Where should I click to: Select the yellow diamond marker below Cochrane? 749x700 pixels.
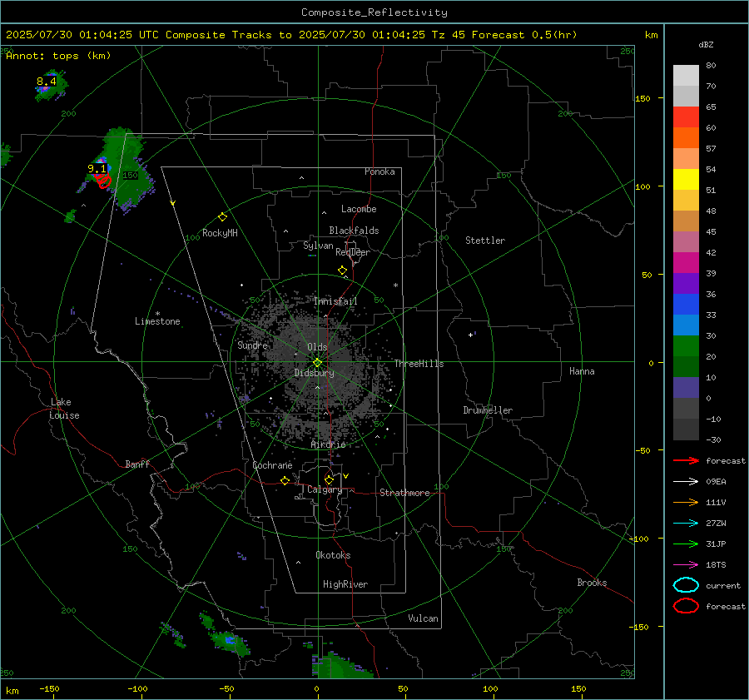(x=285, y=480)
